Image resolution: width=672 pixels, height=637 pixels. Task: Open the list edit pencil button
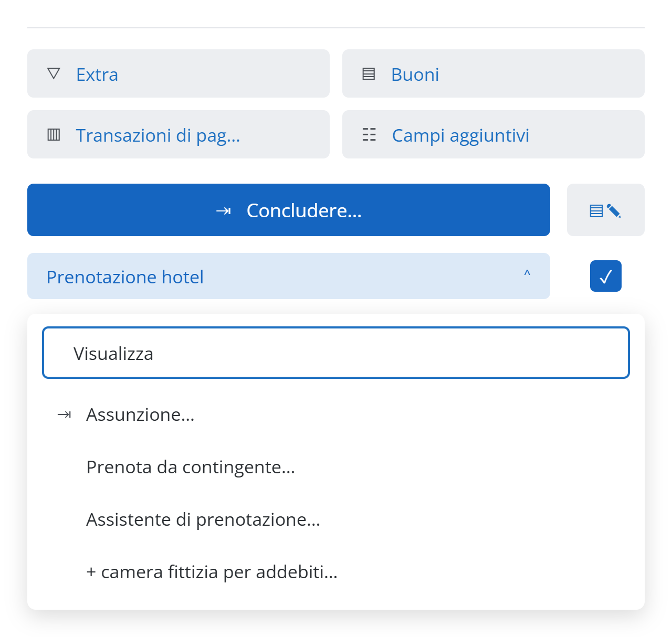point(606,210)
